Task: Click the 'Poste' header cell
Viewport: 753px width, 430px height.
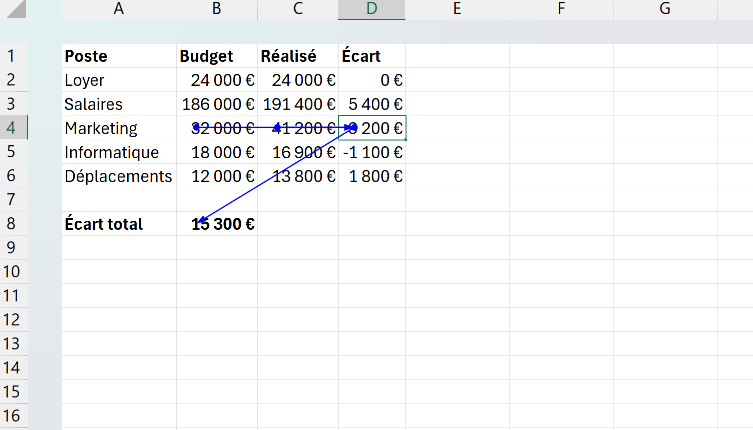Action: click(119, 56)
